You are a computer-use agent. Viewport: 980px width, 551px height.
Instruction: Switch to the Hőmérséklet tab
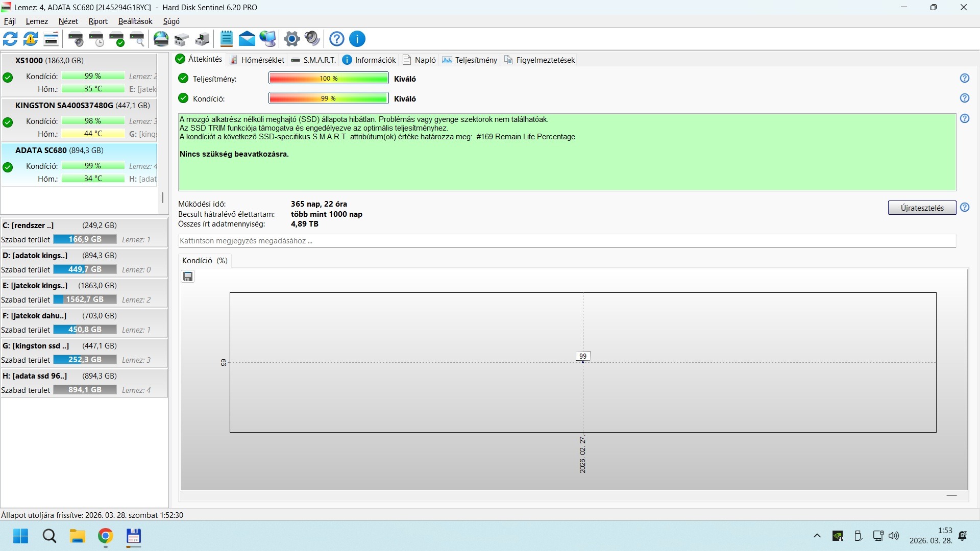[x=257, y=60]
